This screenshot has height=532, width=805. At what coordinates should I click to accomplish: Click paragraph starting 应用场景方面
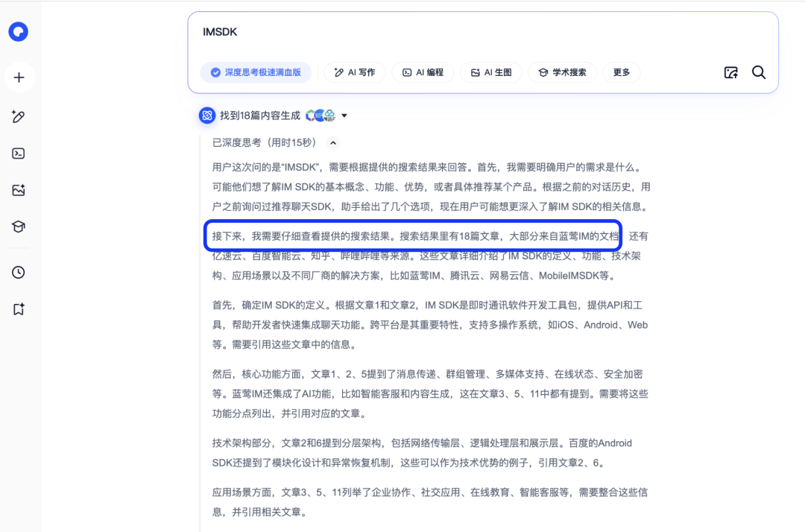(430, 501)
